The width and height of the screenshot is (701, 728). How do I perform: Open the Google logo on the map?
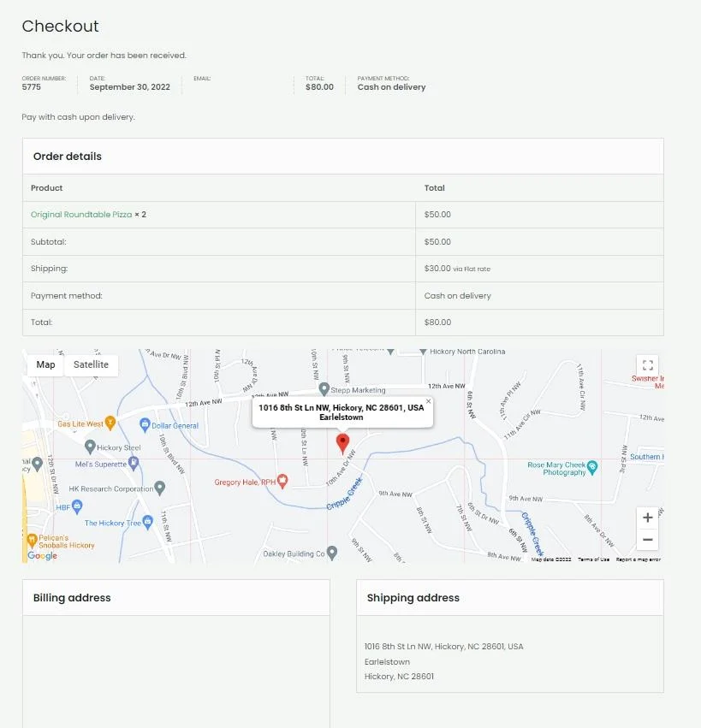click(42, 556)
